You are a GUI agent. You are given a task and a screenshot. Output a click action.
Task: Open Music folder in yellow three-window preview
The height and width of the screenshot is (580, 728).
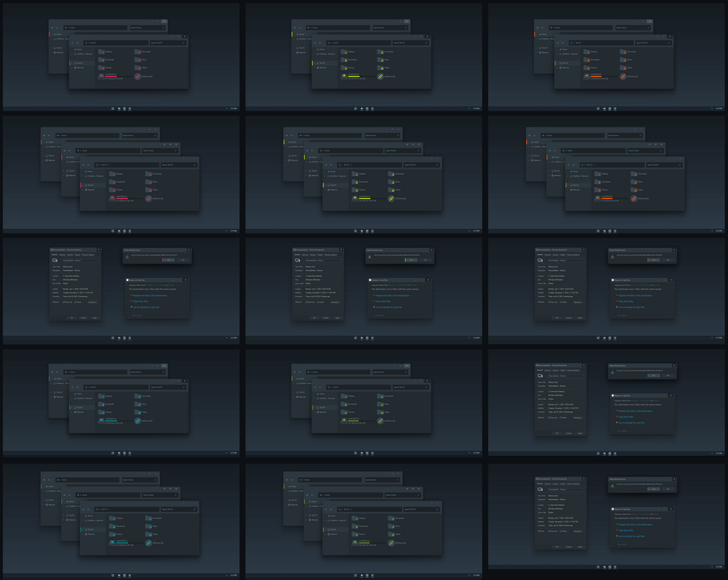click(x=392, y=182)
